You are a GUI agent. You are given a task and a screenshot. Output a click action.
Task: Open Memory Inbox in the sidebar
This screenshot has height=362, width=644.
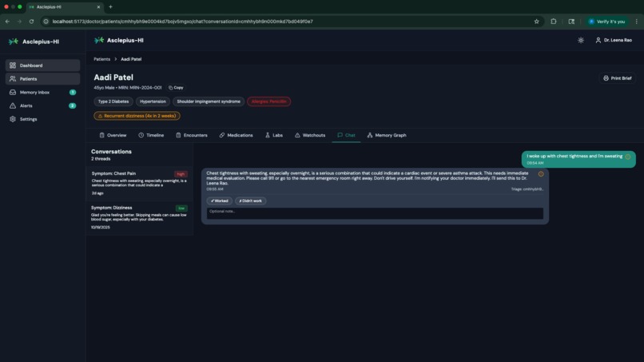(x=42, y=93)
